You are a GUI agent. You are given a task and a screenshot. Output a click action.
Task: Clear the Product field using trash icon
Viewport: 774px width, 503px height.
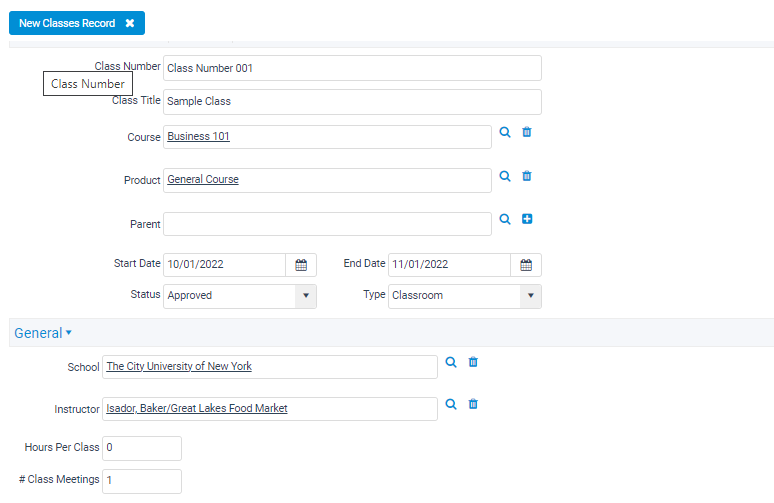tap(527, 176)
